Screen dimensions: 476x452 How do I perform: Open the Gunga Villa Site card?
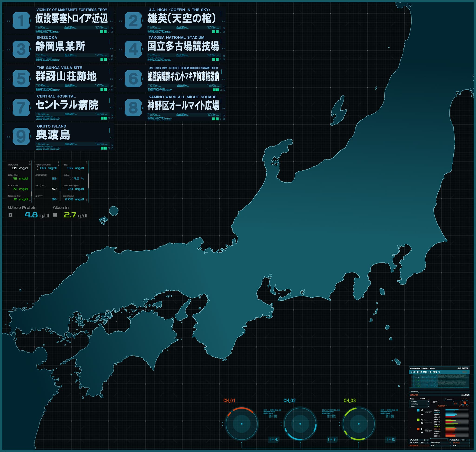[x=59, y=79]
